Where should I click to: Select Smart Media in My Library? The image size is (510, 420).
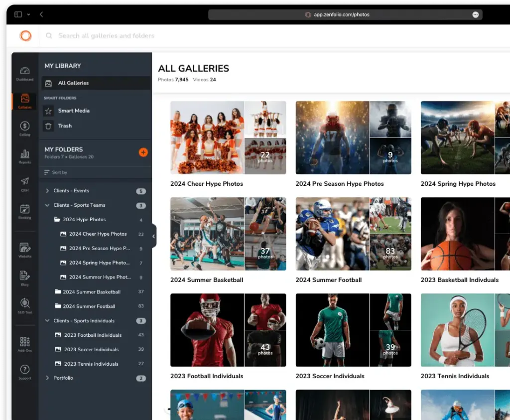pos(74,111)
